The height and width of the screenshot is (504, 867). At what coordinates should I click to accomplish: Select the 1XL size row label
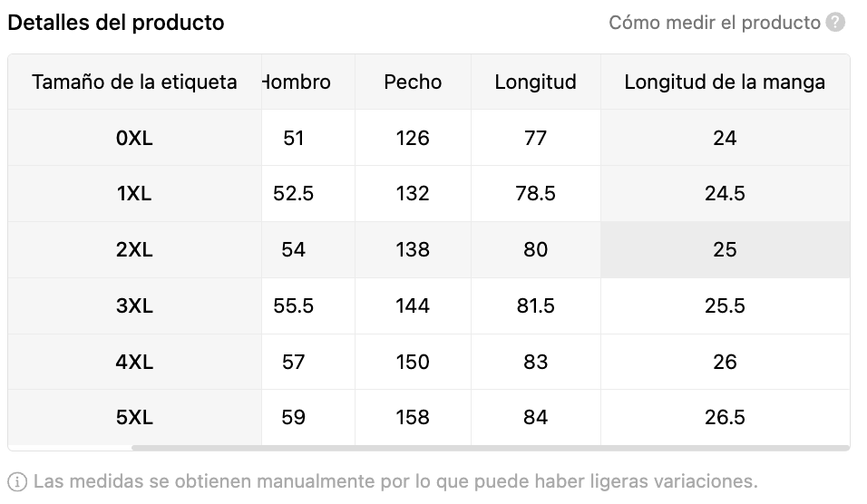[134, 194]
